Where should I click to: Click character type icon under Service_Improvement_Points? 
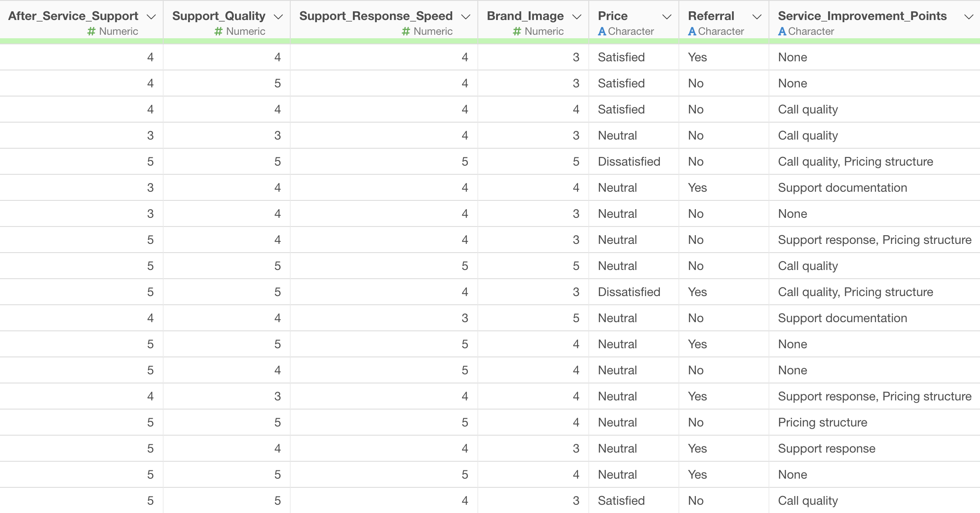(782, 31)
